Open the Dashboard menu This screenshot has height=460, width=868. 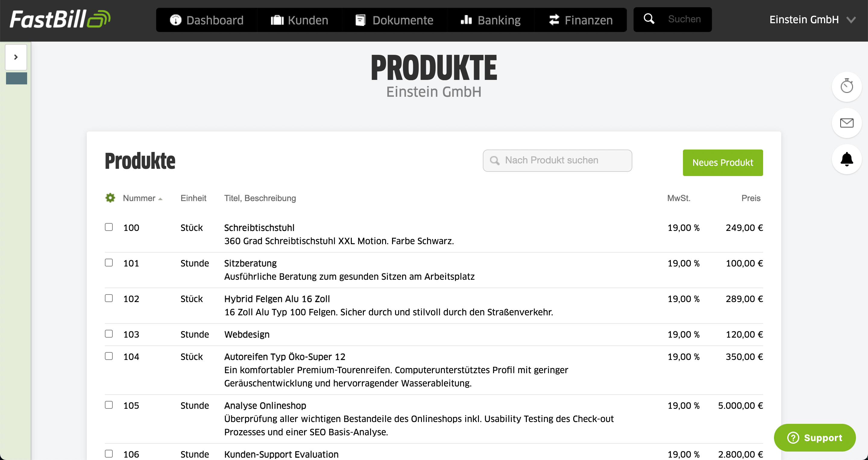coord(206,20)
